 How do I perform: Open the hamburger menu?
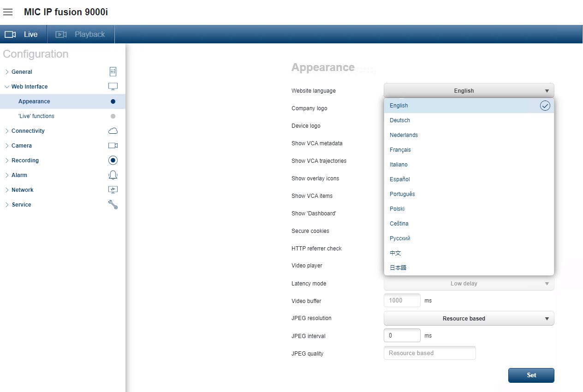[8, 12]
